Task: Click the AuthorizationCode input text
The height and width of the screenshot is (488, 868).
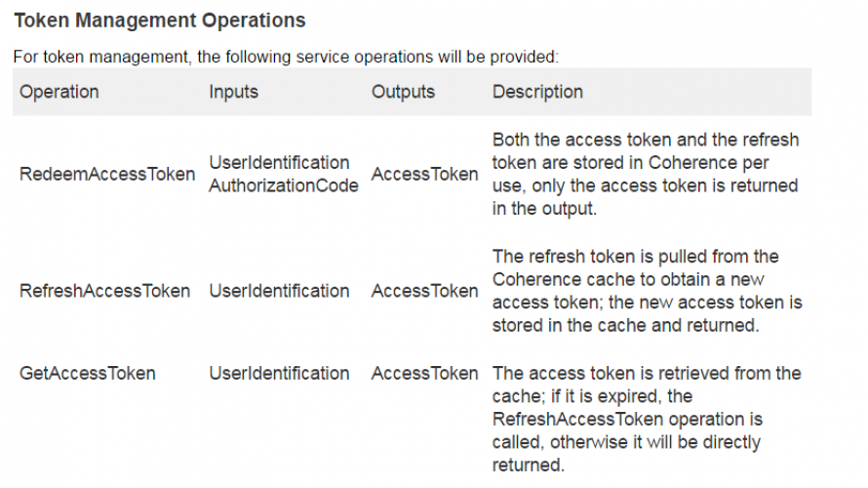Action: [x=284, y=185]
